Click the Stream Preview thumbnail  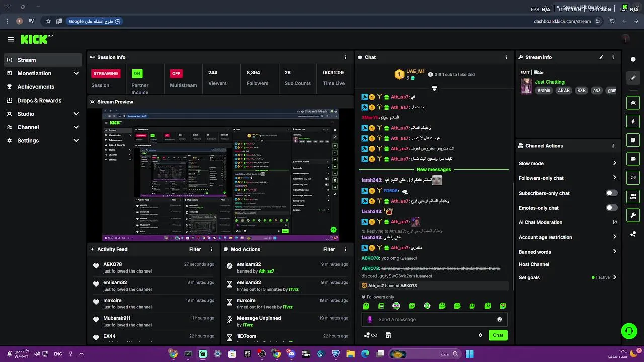point(220,174)
